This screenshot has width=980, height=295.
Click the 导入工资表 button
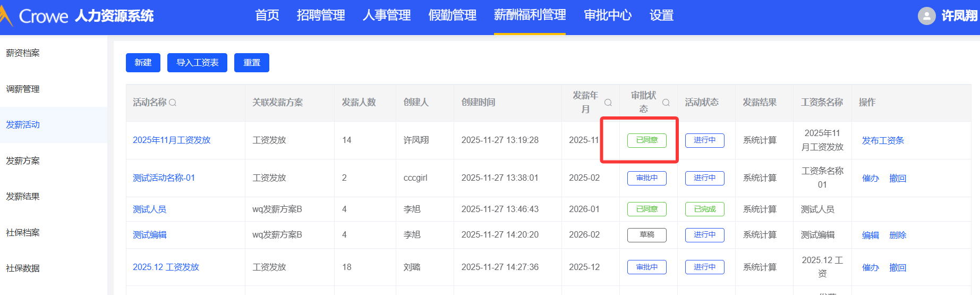coord(197,63)
